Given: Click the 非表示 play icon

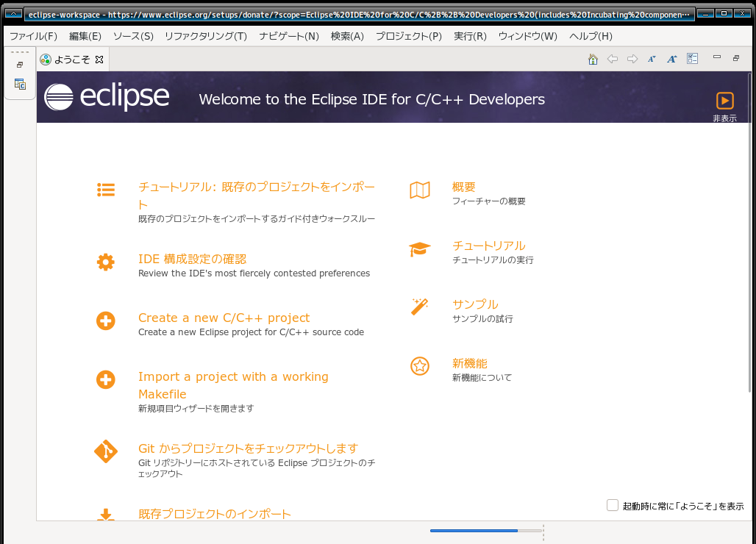Looking at the screenshot, I should pyautogui.click(x=724, y=101).
